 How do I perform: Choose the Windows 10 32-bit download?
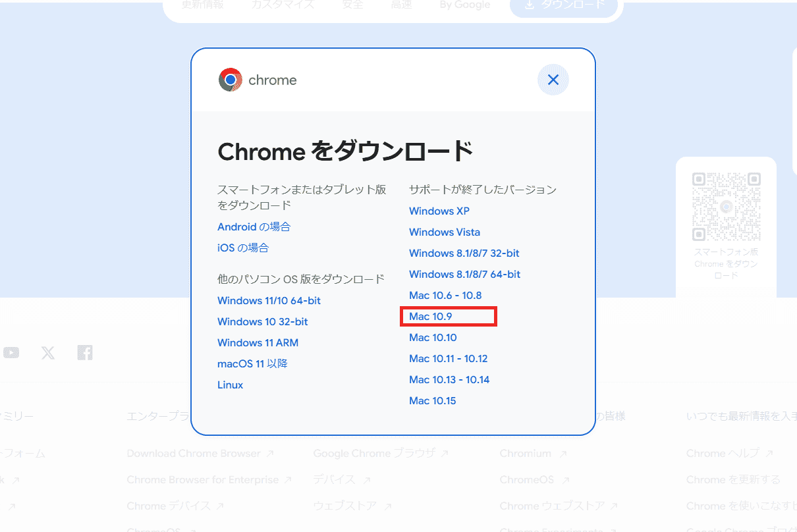[x=263, y=321]
